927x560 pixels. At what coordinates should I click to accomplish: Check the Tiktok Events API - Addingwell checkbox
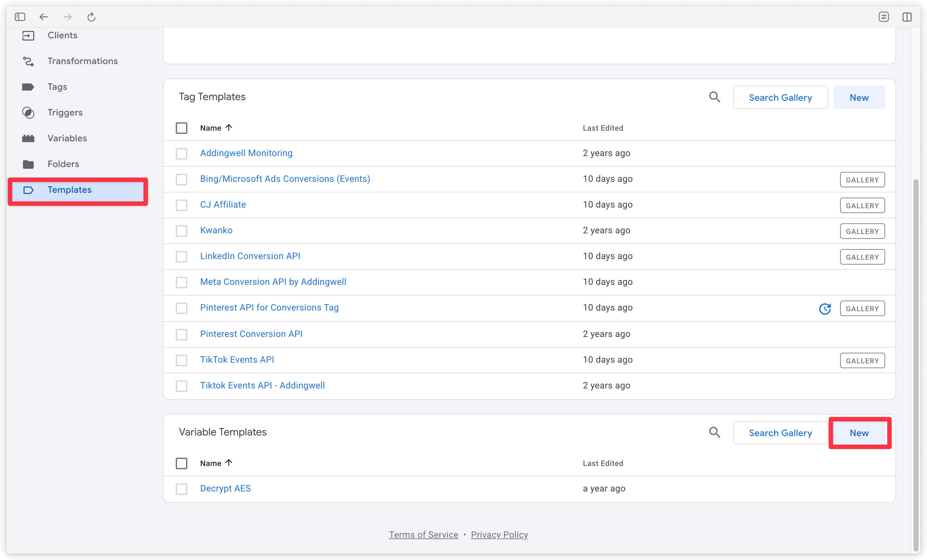181,386
